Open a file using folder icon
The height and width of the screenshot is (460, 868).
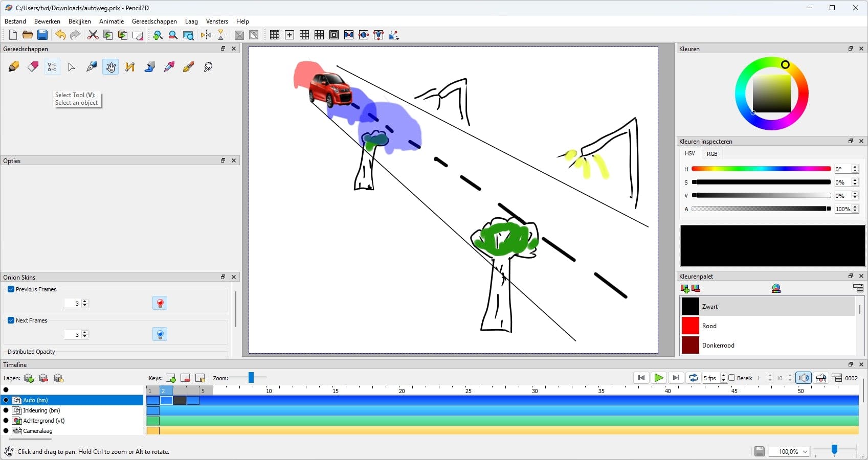tap(28, 35)
